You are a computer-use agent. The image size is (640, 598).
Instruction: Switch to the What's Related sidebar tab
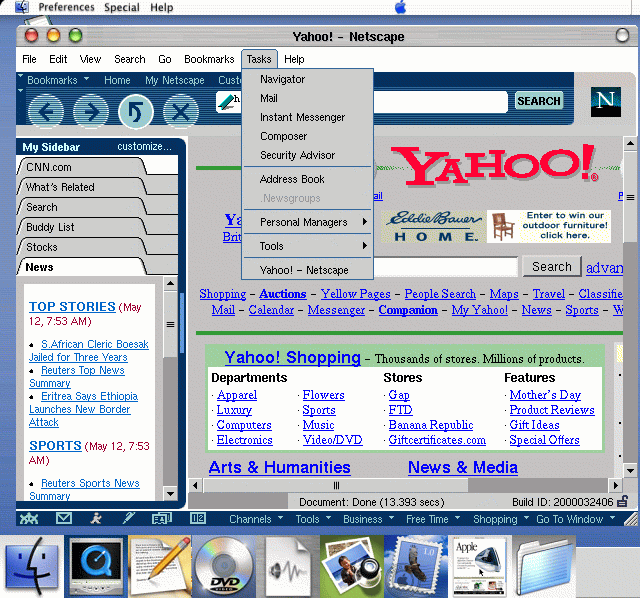[82, 187]
